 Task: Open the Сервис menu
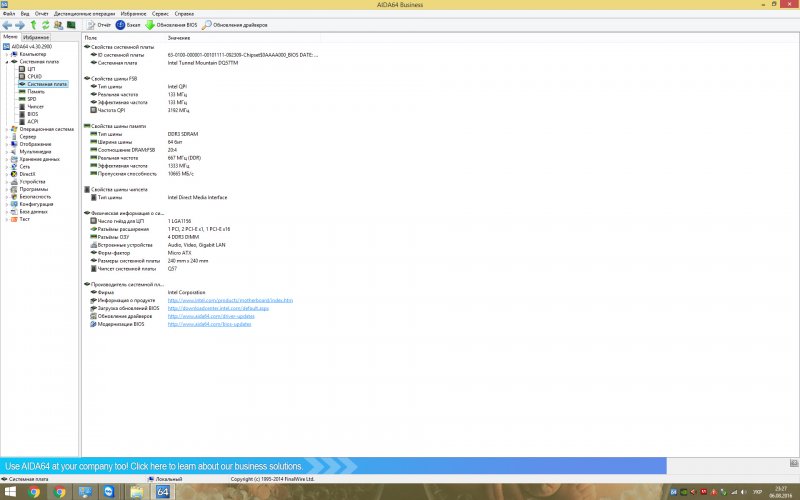coord(160,13)
